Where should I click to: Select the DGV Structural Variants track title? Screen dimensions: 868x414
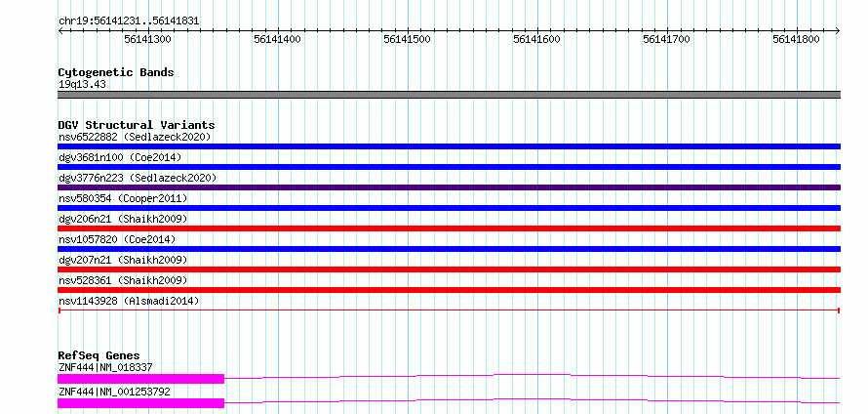(x=137, y=125)
